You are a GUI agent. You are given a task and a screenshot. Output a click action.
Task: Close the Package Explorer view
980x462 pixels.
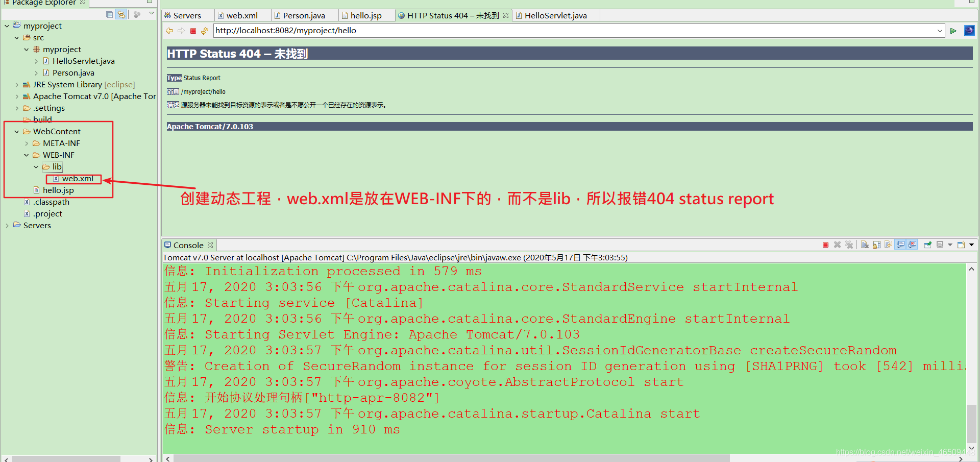pos(83,3)
